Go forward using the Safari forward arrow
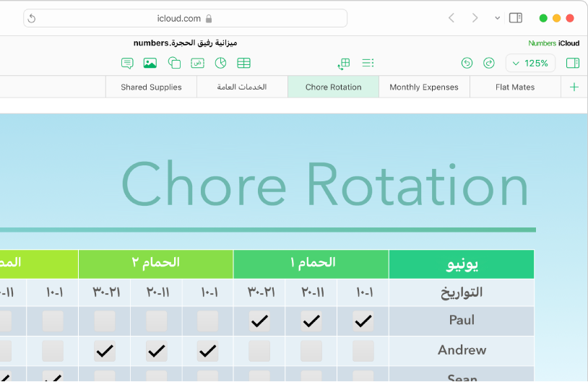This screenshot has height=382, width=588. coord(475,17)
